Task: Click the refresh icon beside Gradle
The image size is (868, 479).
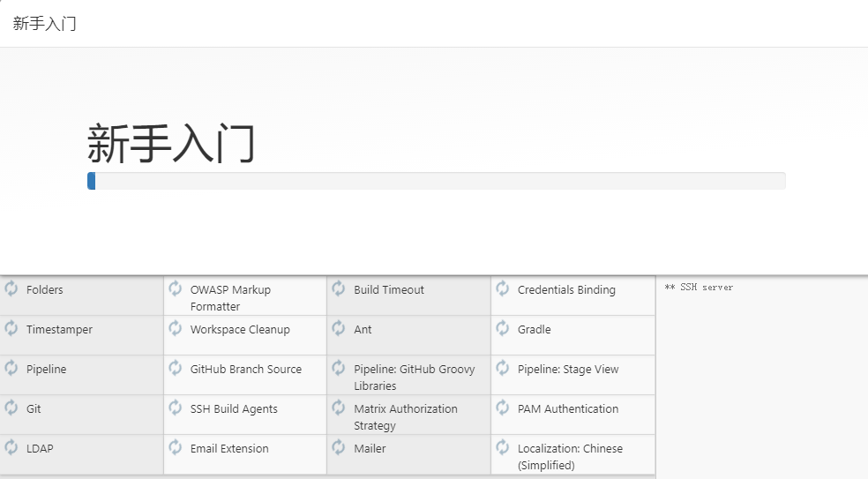Action: click(502, 328)
